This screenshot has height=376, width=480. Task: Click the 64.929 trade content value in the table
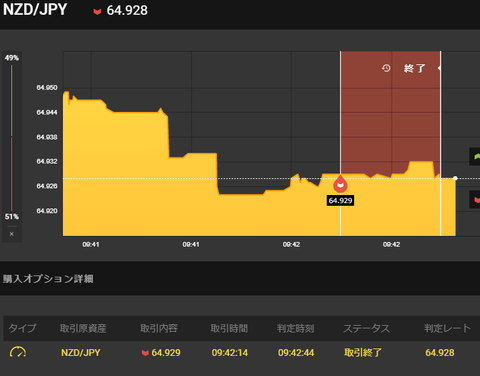pos(166,353)
